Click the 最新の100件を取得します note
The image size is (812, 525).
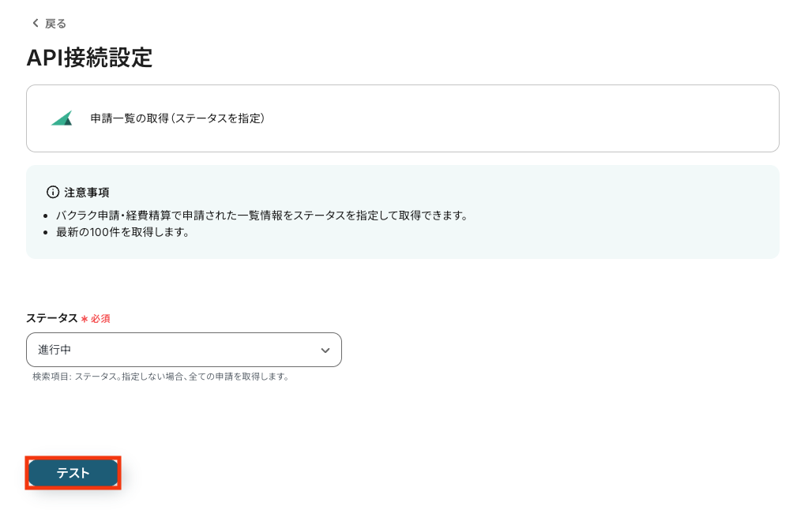[122, 232]
